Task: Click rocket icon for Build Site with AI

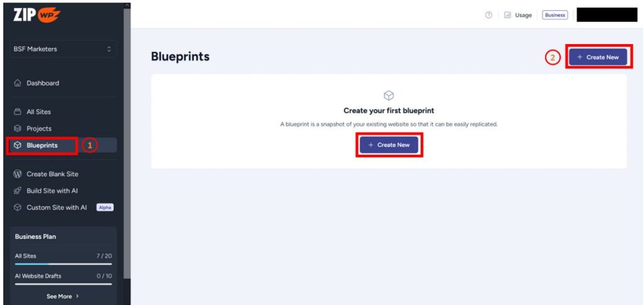Action: (x=17, y=191)
